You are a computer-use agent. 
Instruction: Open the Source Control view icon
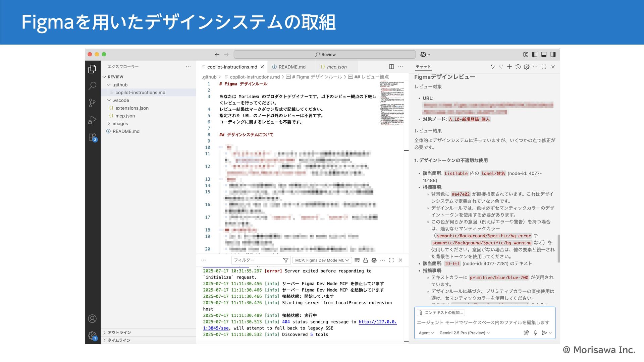coord(92,103)
